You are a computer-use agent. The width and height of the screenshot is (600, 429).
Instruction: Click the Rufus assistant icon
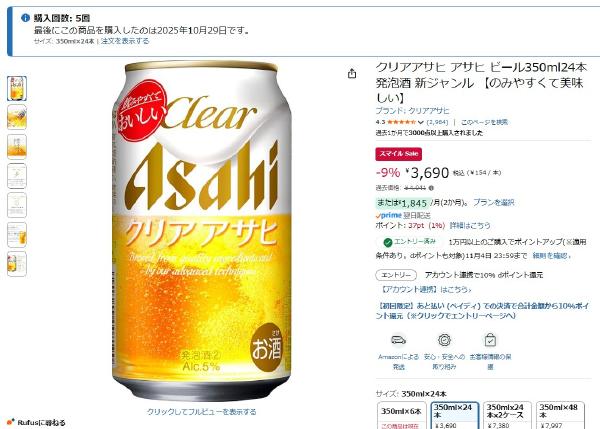[x=11, y=422]
